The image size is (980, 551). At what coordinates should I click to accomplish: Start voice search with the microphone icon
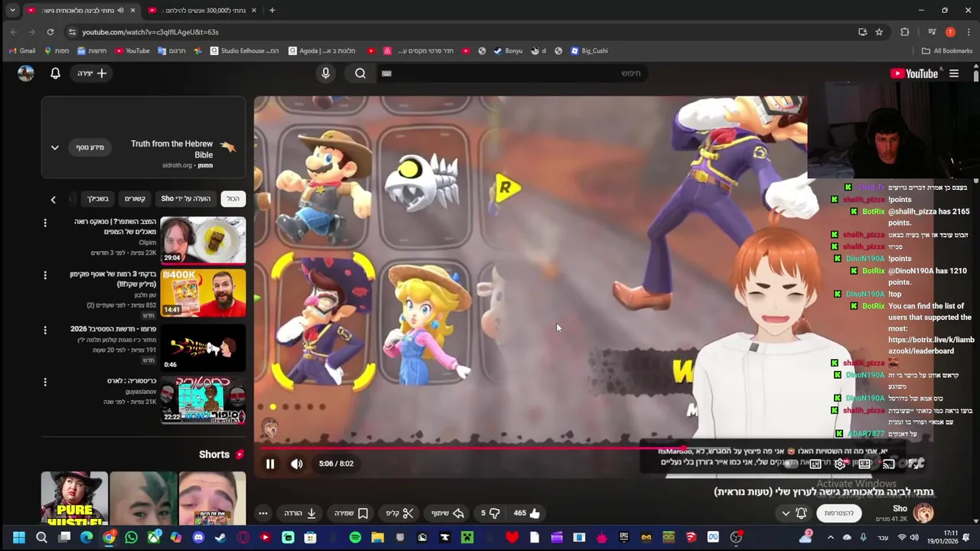pos(325,73)
